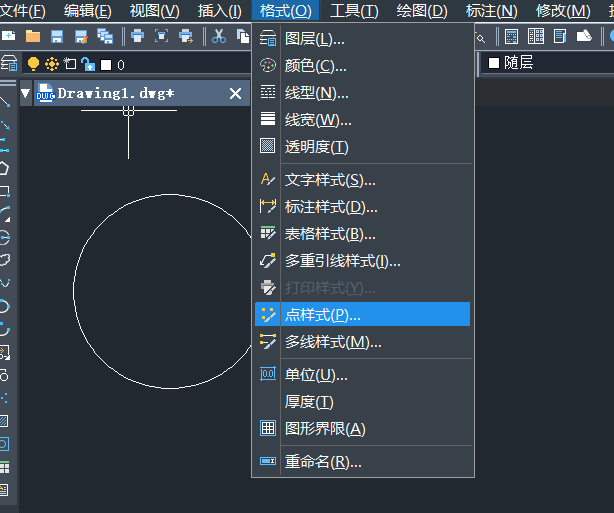Image resolution: width=614 pixels, height=513 pixels.
Task: Open the 视图(V) menu
Action: coord(154,11)
